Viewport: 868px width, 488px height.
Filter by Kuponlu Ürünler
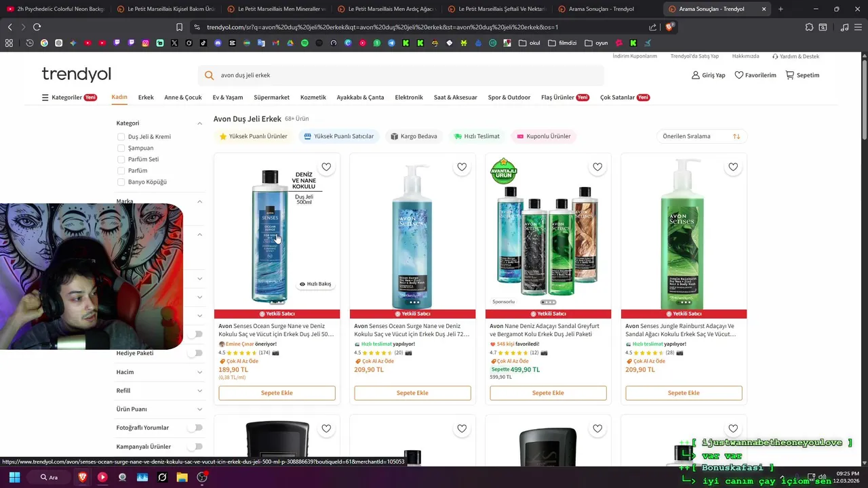(x=543, y=136)
